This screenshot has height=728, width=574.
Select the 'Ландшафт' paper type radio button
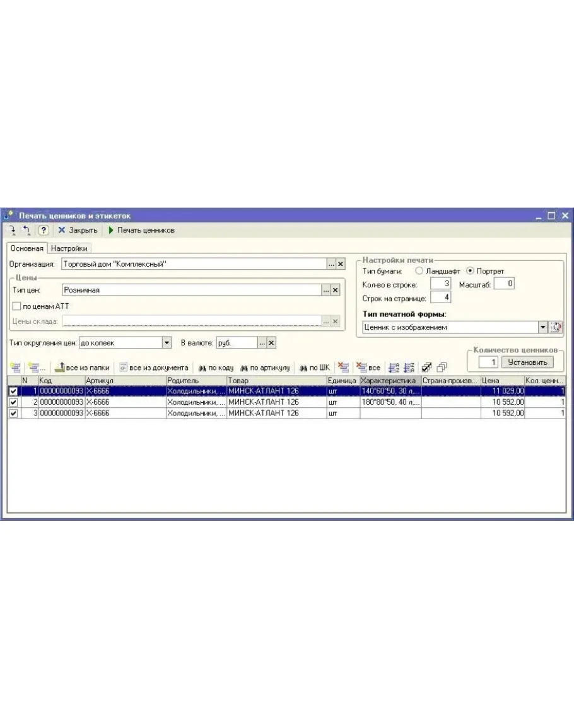419,271
